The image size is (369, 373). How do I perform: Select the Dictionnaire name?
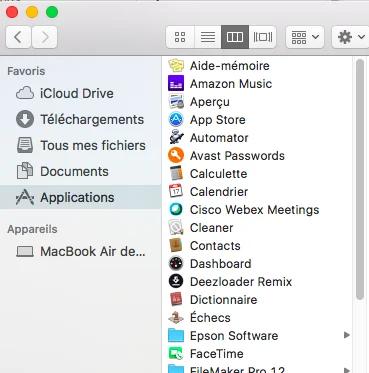pos(224,300)
